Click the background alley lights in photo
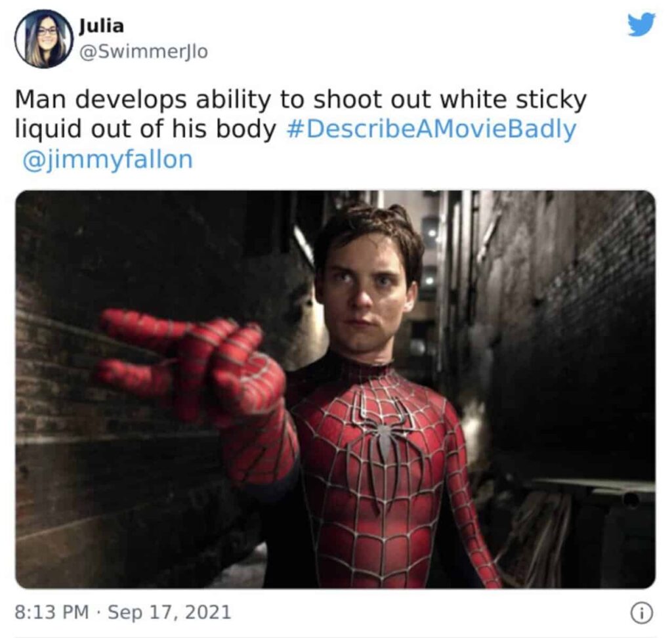672x638 pixels. tap(430, 257)
